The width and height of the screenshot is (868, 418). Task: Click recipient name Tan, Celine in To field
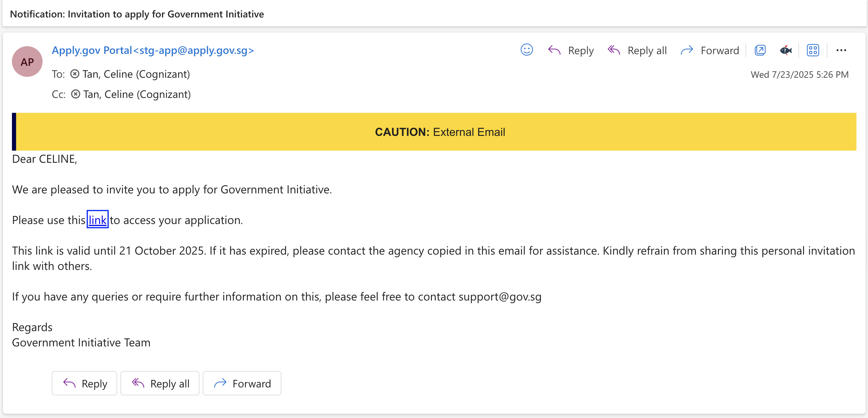pos(136,74)
